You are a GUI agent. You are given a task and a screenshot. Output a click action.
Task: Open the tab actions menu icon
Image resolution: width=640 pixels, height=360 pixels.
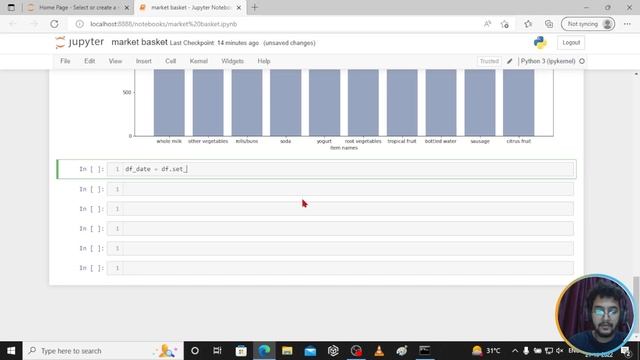pyautogui.click(x=11, y=7)
